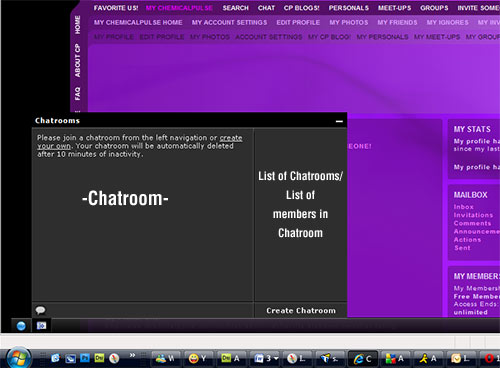The height and width of the screenshot is (368, 500).
Task: Select the vertical FAQ side tab
Action: point(77,94)
